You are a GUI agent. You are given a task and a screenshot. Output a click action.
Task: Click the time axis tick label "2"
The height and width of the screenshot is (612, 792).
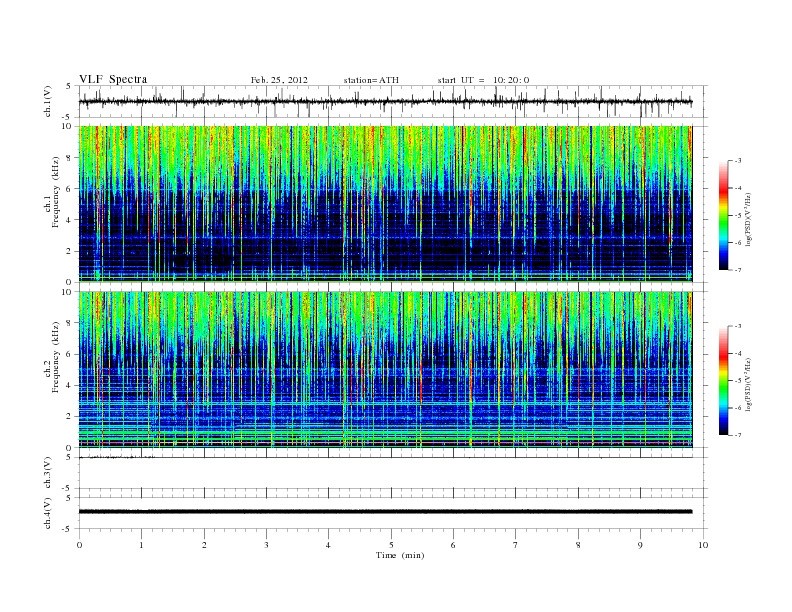pos(204,545)
